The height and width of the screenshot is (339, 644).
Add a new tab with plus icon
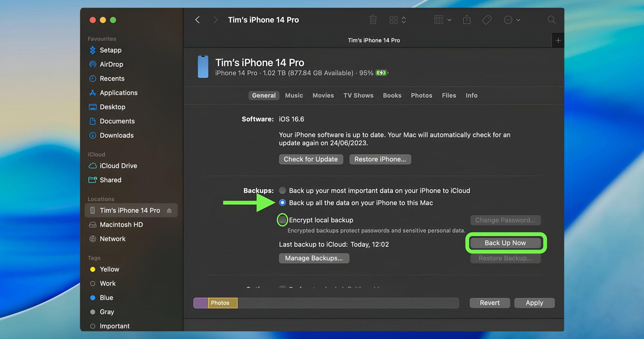click(x=558, y=40)
